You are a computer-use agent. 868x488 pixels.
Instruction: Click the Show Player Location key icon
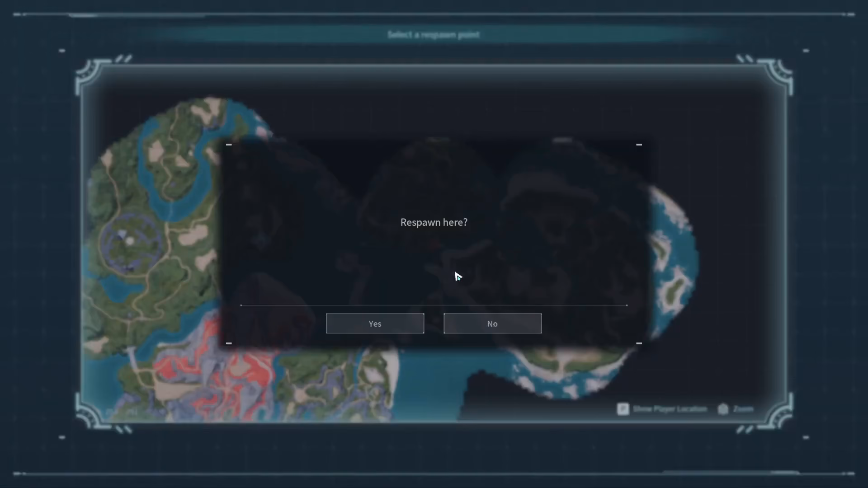(x=623, y=409)
